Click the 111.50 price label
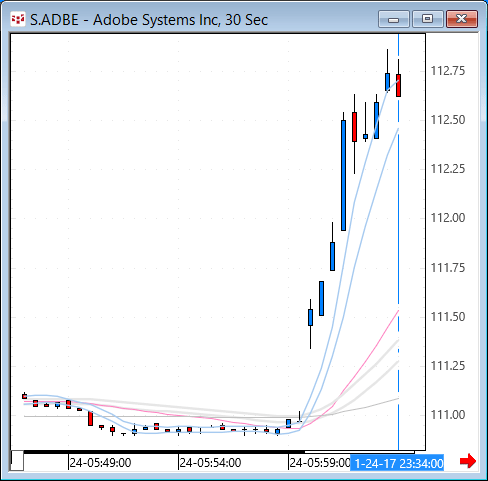 [448, 316]
